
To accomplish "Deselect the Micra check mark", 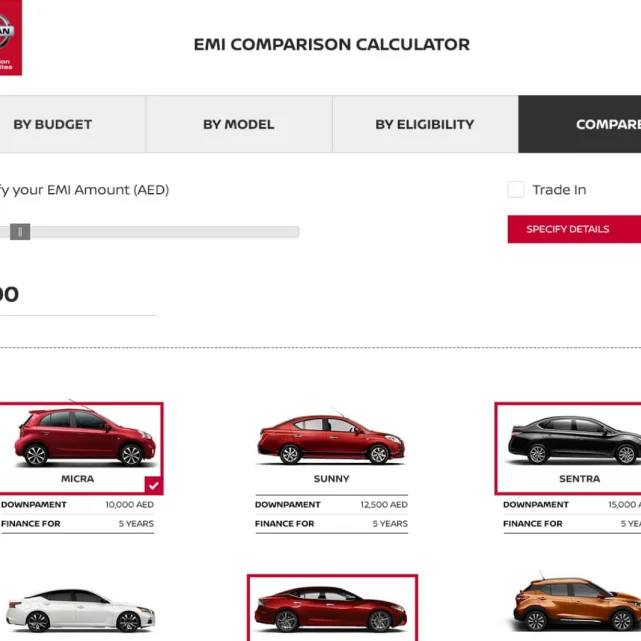I will [x=154, y=486].
